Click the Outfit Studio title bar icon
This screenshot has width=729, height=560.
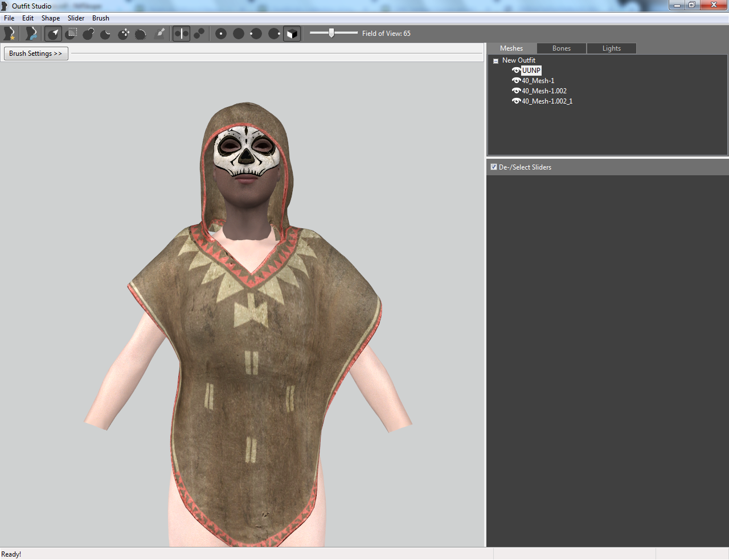pos(5,6)
